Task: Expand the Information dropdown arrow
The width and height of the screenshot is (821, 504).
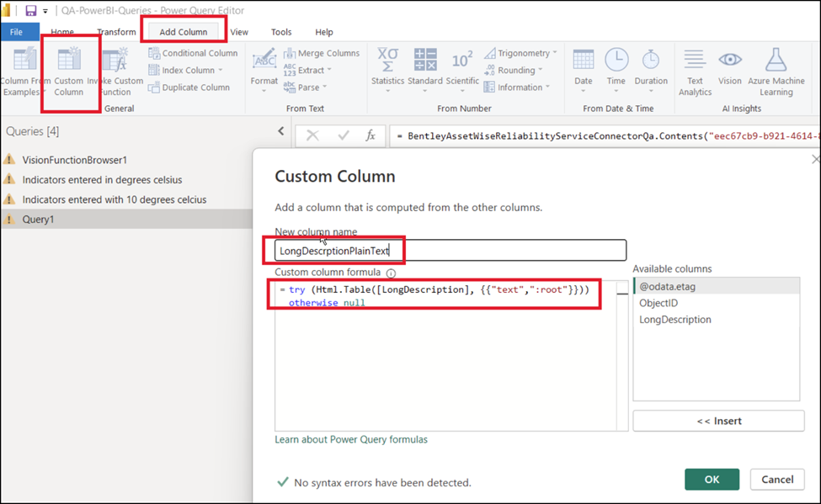Action: click(547, 87)
